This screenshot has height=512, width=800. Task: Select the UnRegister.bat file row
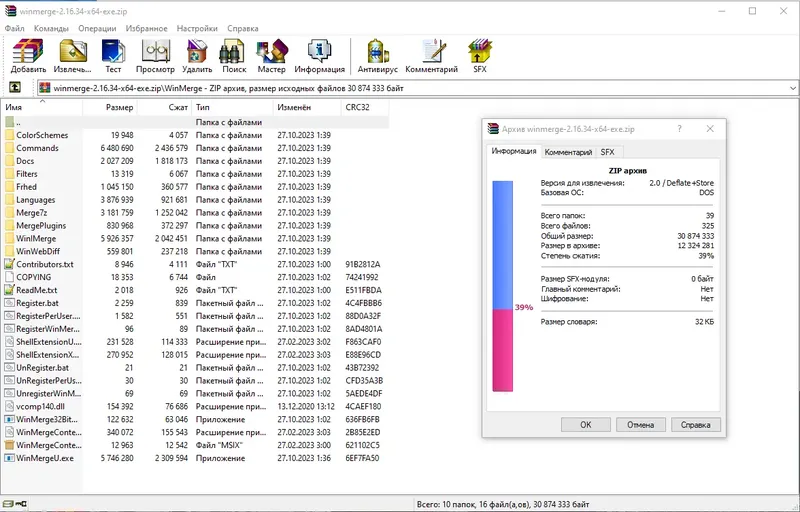point(195,368)
